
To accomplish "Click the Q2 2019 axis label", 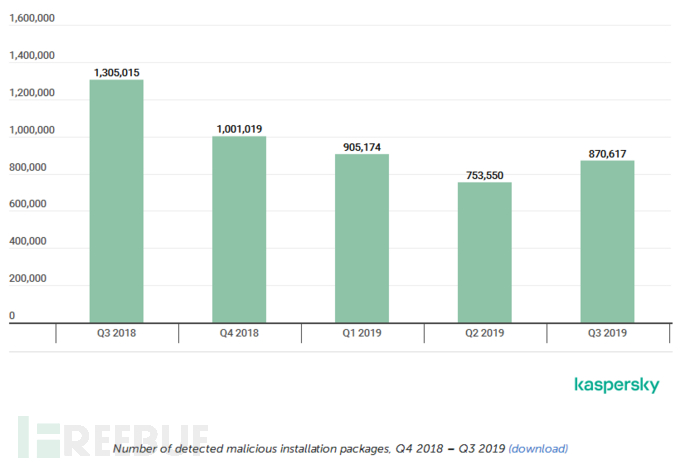I will tap(485, 334).
